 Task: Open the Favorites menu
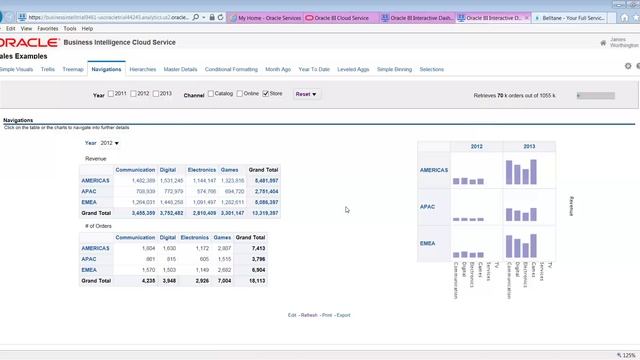click(48, 29)
